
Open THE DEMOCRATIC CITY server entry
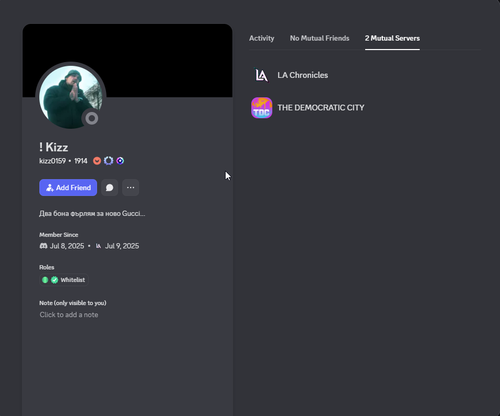366,108
